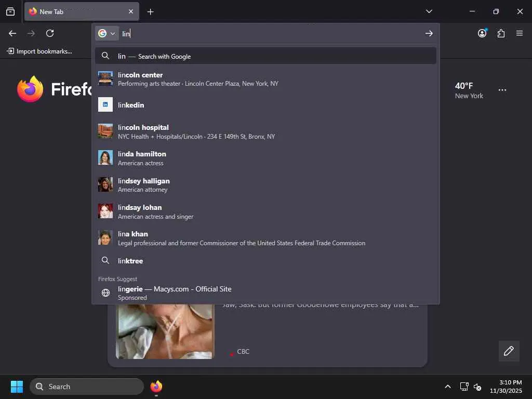
Task: Open the Extensions puzzle icon
Action: 501,33
